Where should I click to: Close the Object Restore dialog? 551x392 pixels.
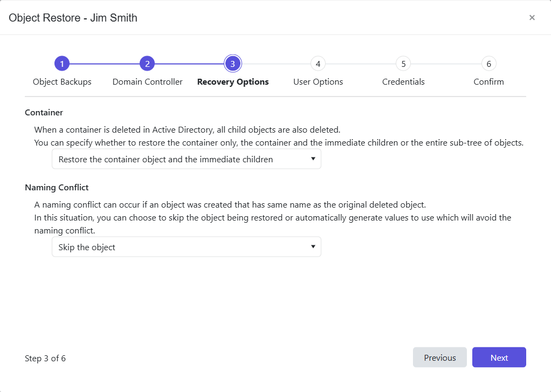[532, 18]
